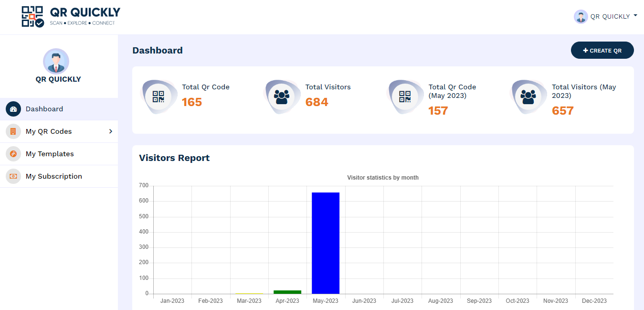Click the Total Visitors (May 2023) people icon
Viewport: 644px width, 310px height.
tap(528, 97)
